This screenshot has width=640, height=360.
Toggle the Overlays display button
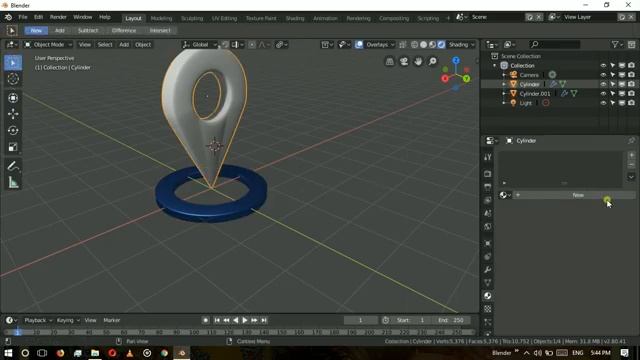point(359,45)
